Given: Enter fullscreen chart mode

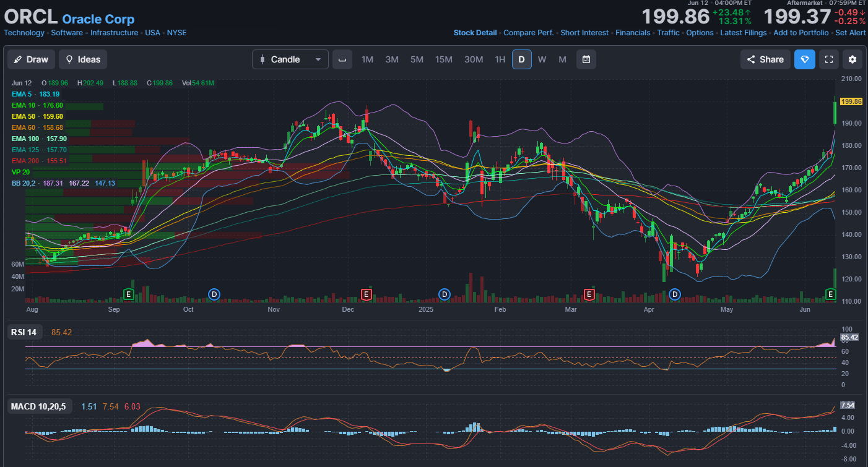Looking at the screenshot, I should pyautogui.click(x=828, y=59).
